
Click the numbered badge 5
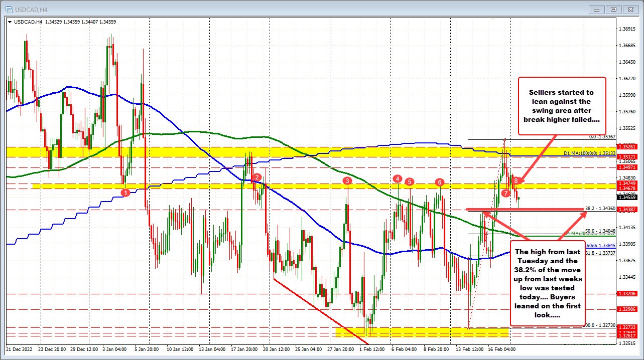(409, 182)
